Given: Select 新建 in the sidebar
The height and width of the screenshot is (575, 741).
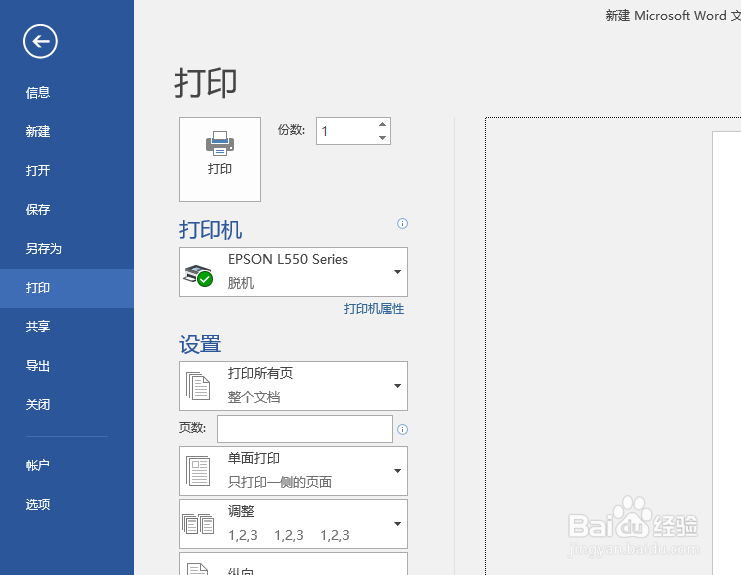Looking at the screenshot, I should click(x=38, y=131).
